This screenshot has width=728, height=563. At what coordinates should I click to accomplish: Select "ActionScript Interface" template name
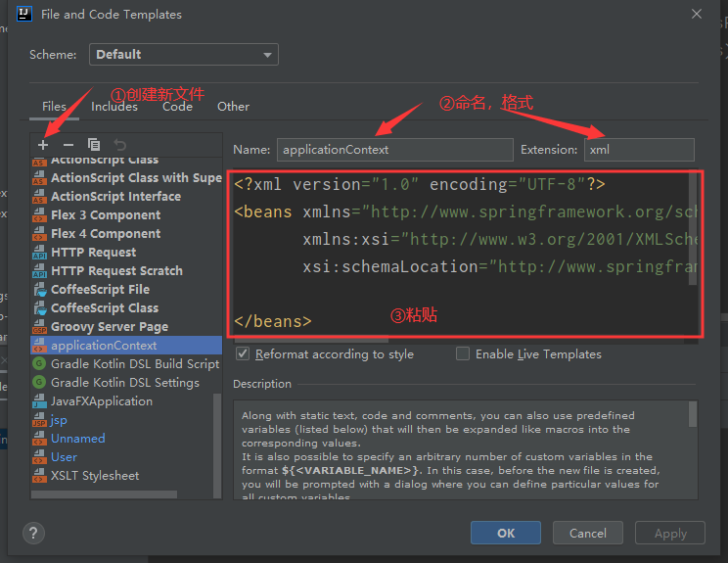(116, 197)
